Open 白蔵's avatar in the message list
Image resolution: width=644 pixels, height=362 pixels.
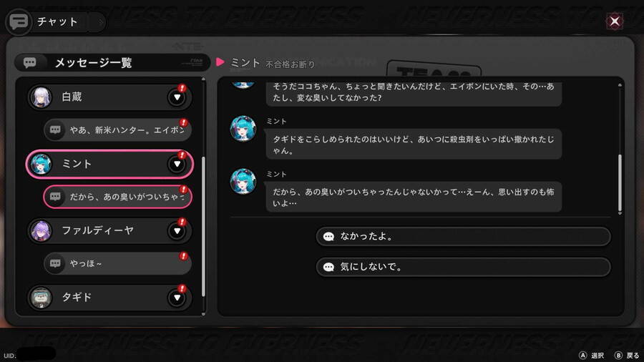41,97
